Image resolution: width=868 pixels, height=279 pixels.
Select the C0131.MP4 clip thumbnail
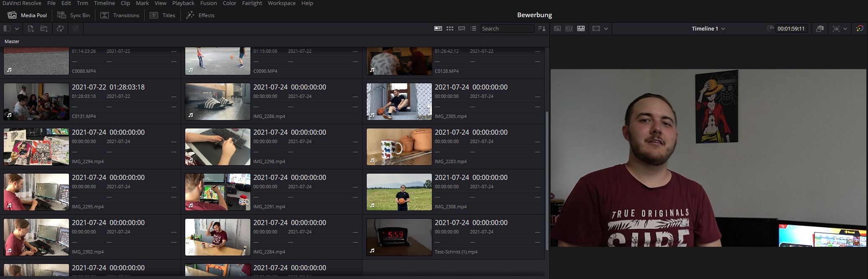tap(36, 102)
